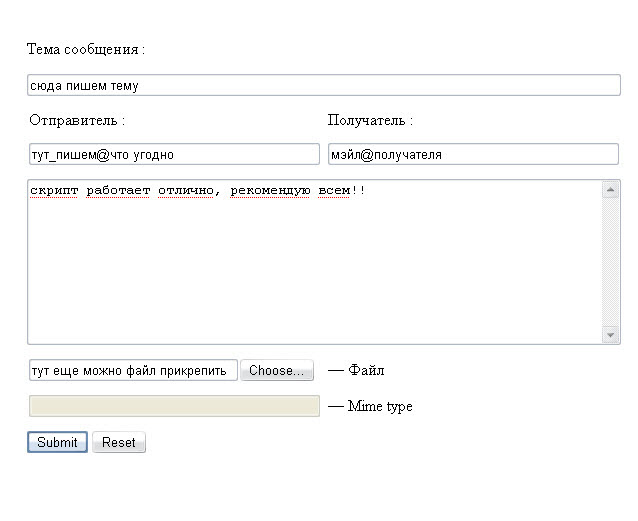Screen dimensions: 638x521
Task: Click the disabled Mime type field
Action: point(174,406)
